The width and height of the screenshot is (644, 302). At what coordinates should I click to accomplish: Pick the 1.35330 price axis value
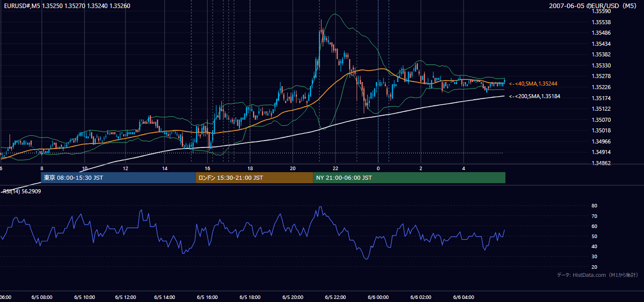click(602, 65)
